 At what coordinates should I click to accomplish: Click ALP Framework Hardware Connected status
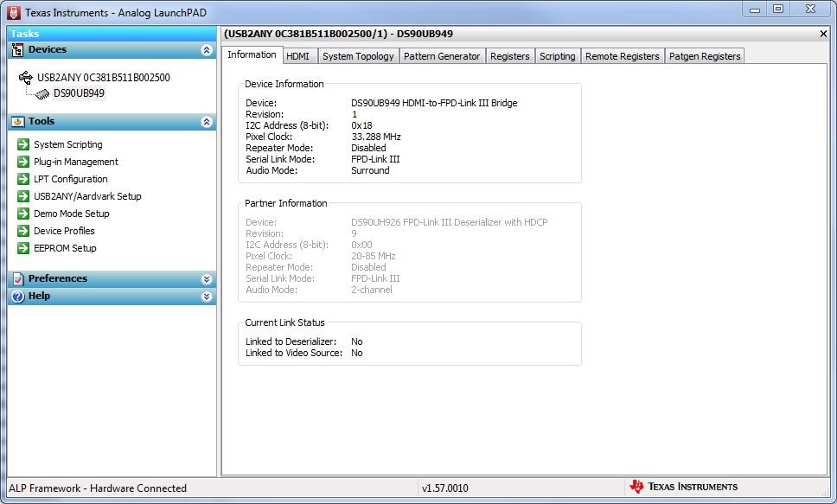coord(98,488)
